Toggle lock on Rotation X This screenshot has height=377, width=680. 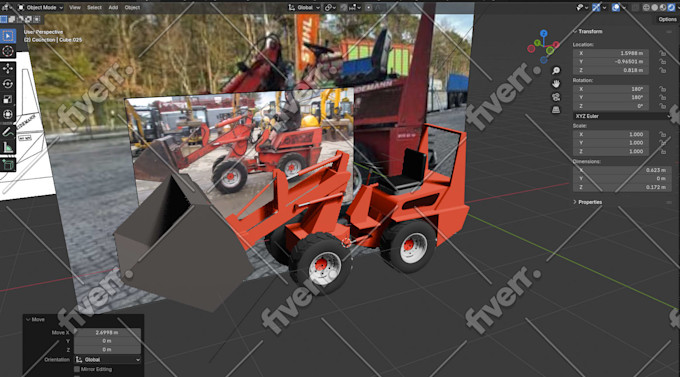pyautogui.click(x=663, y=89)
